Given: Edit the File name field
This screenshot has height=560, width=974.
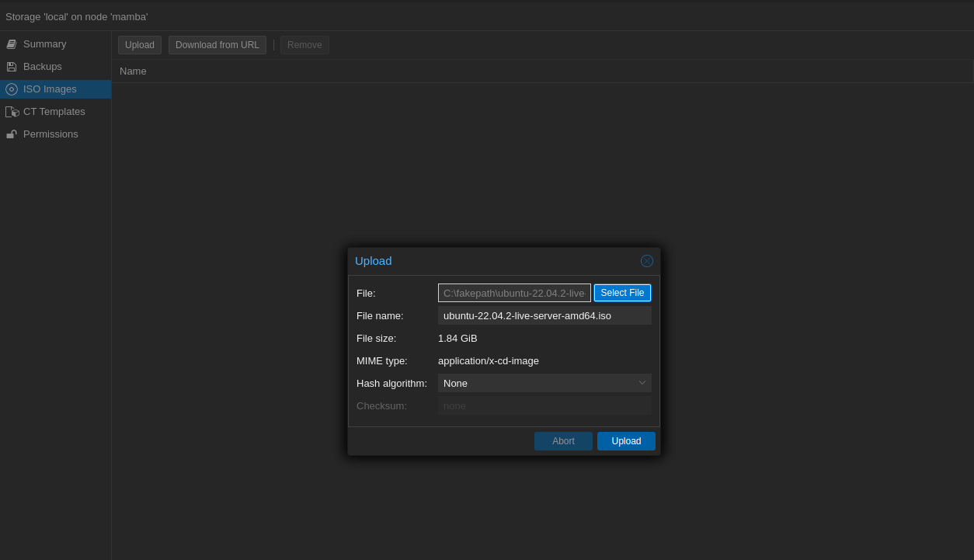Looking at the screenshot, I should 544,315.
